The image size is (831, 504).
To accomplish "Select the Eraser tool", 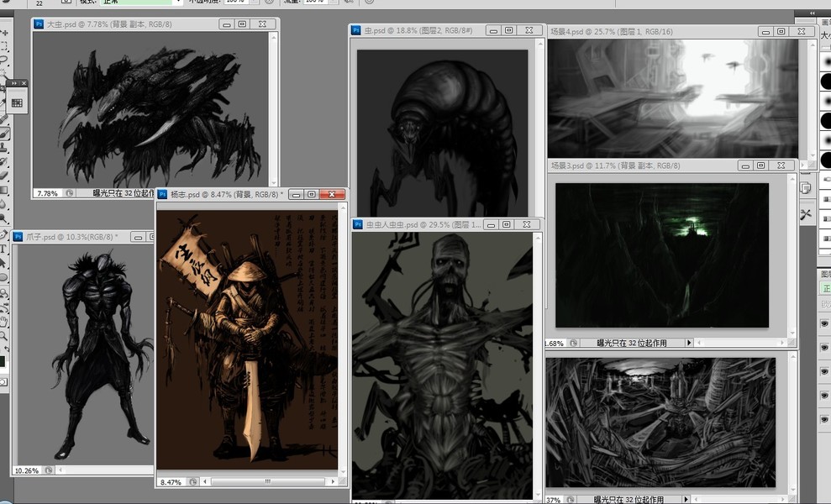I will [x=4, y=176].
